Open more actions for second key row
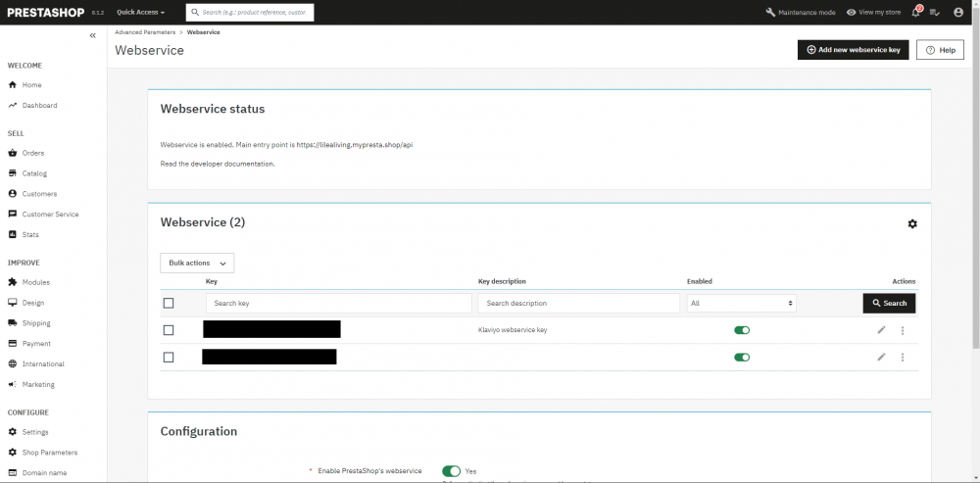980x483 pixels. click(x=903, y=358)
